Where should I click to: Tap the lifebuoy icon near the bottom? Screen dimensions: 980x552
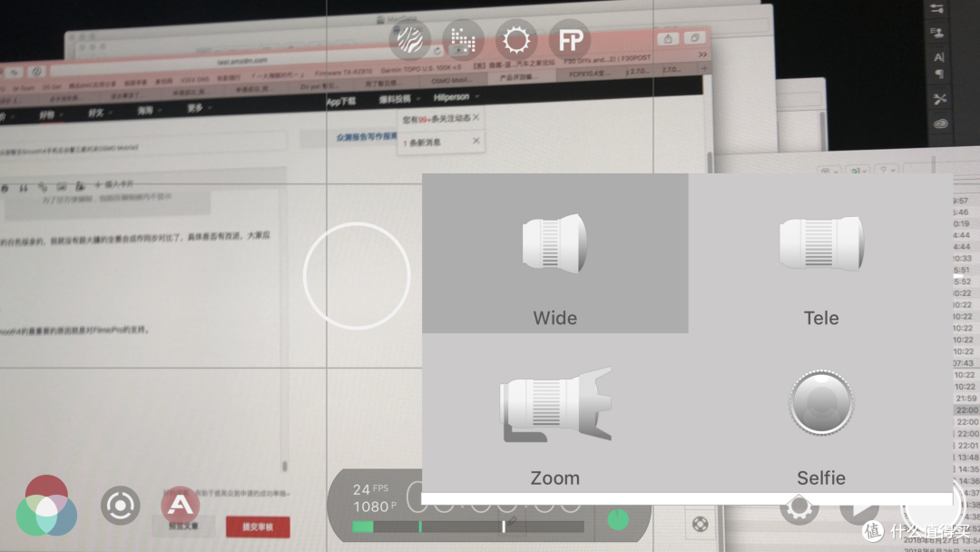click(700, 524)
